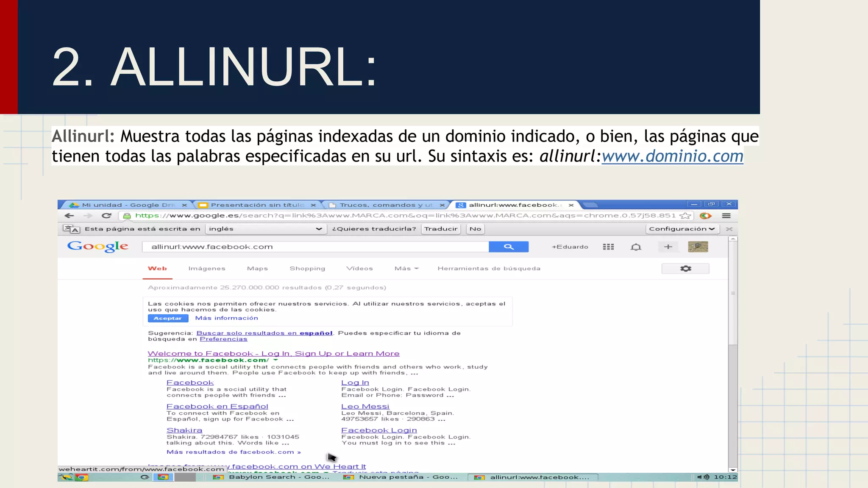Click the Google search box
The height and width of the screenshot is (488, 868).
pyautogui.click(x=315, y=247)
